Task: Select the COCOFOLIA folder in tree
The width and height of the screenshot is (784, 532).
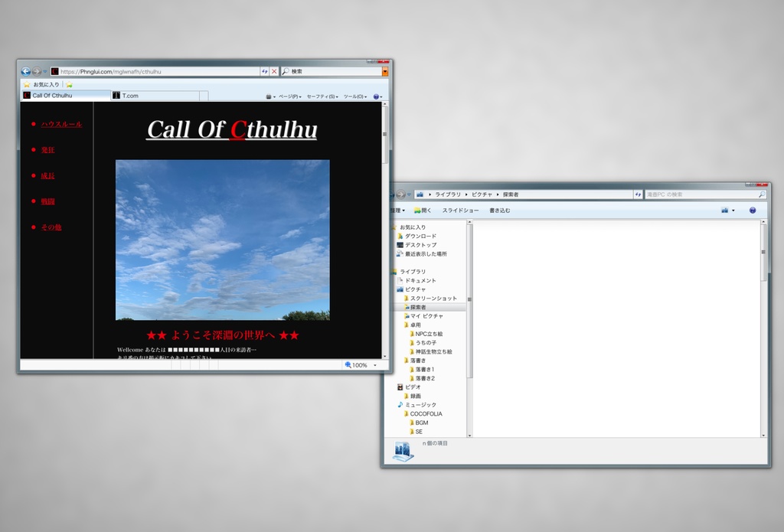Action: [x=423, y=414]
